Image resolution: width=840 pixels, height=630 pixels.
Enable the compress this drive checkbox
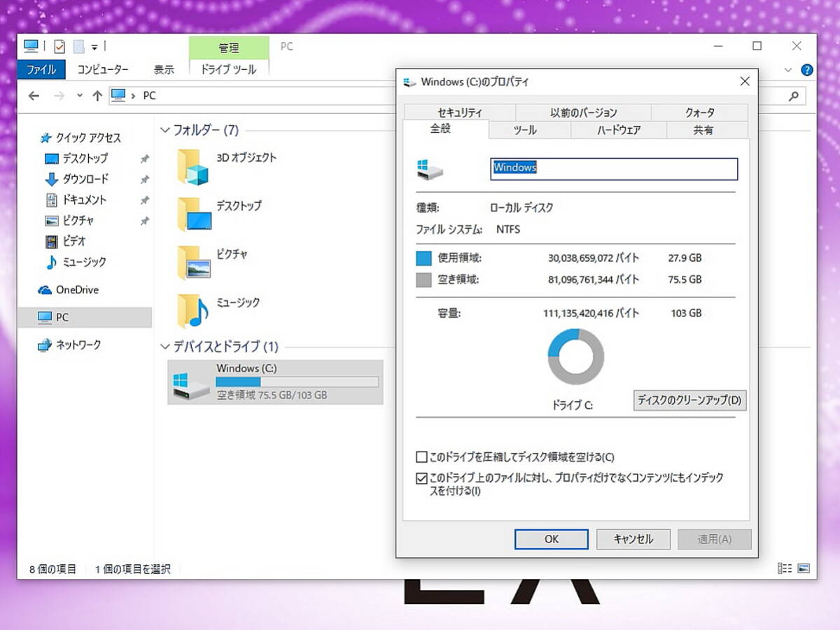[421, 457]
